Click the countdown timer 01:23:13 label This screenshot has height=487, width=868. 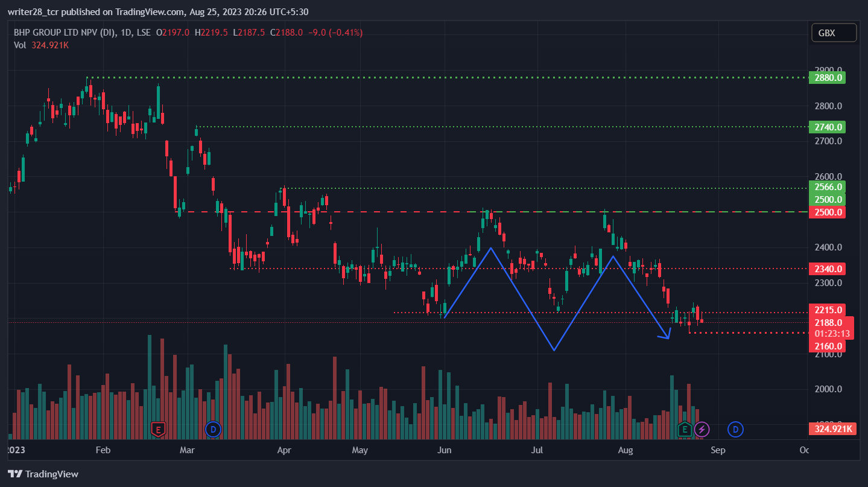tap(832, 334)
